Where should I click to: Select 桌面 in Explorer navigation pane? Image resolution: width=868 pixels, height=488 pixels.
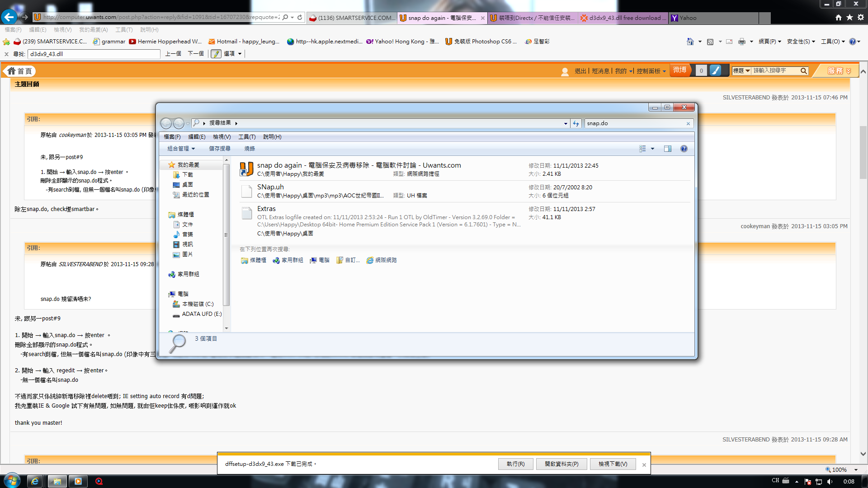pos(187,185)
